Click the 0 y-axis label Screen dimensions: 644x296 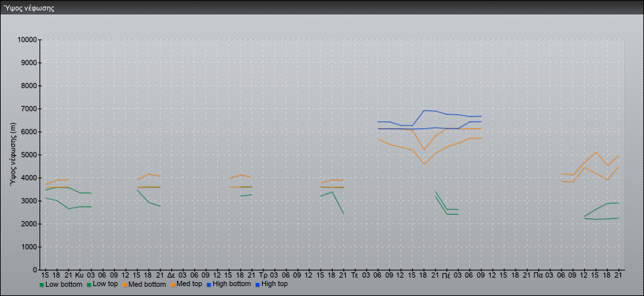tap(35, 270)
